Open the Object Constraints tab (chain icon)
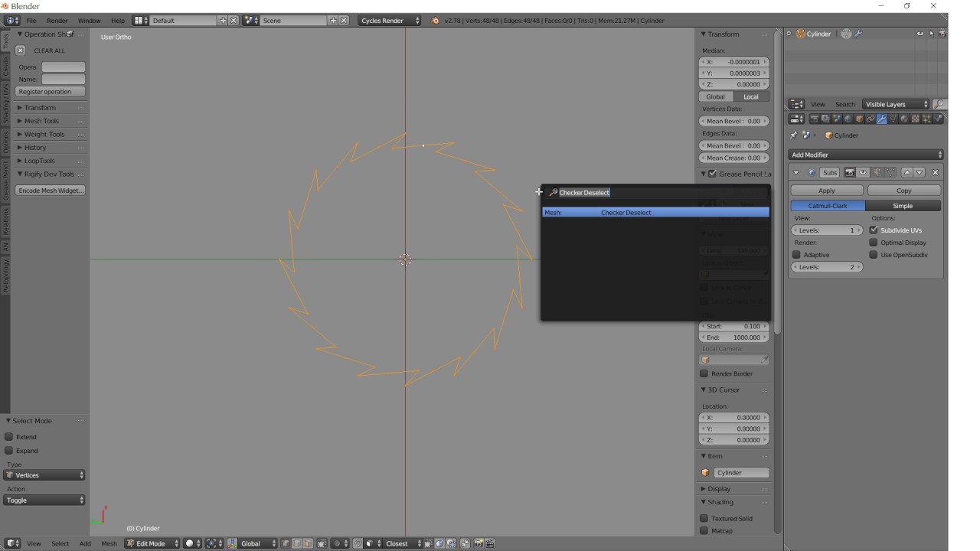Screen dimensions: 980x551 [871, 119]
